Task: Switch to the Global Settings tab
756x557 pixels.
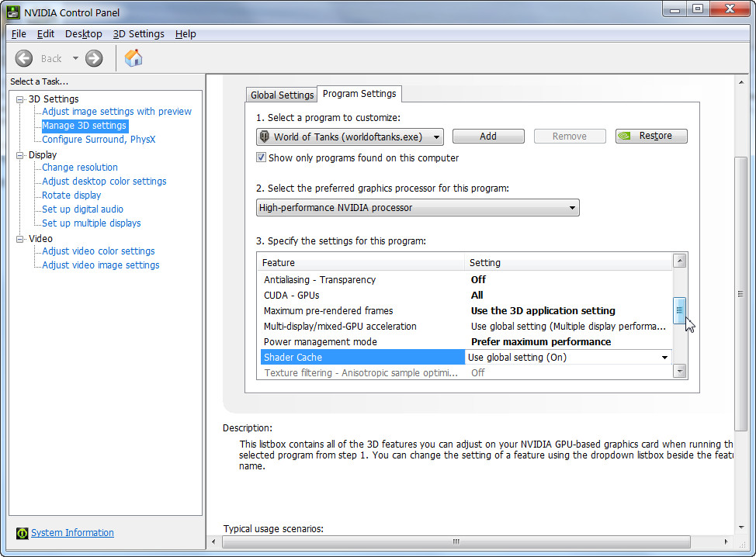Action: 282,95
